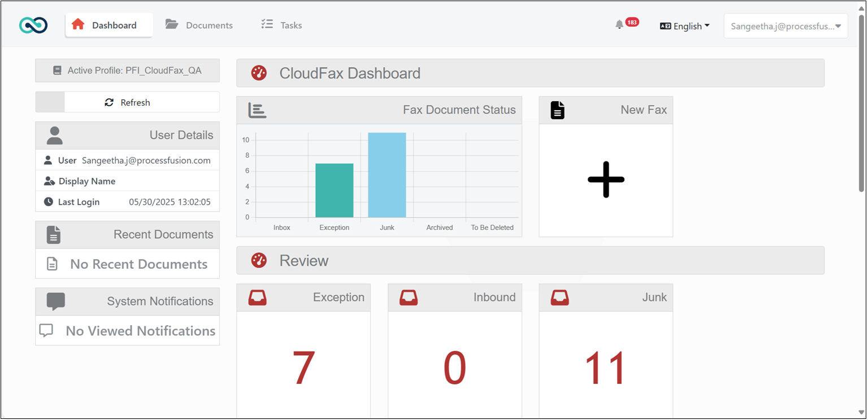The width and height of the screenshot is (868, 420).
Task: Click the red 183 notification badge
Action: pyautogui.click(x=632, y=23)
